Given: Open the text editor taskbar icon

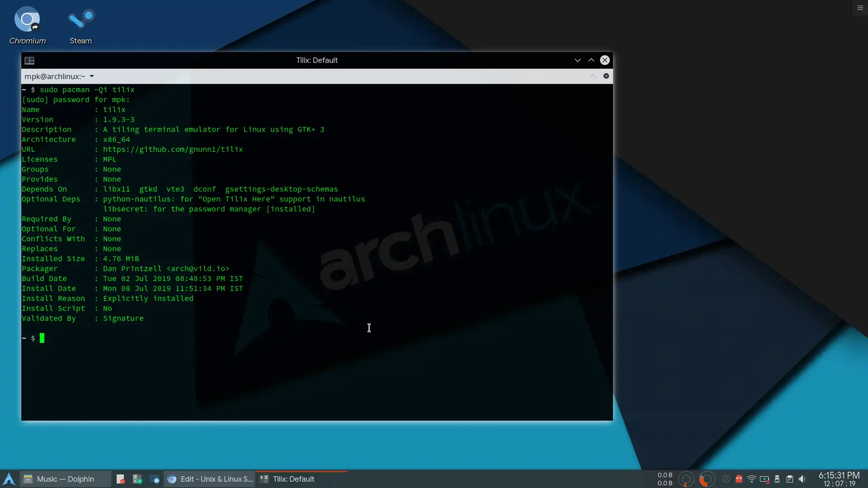Looking at the screenshot, I should click(120, 479).
